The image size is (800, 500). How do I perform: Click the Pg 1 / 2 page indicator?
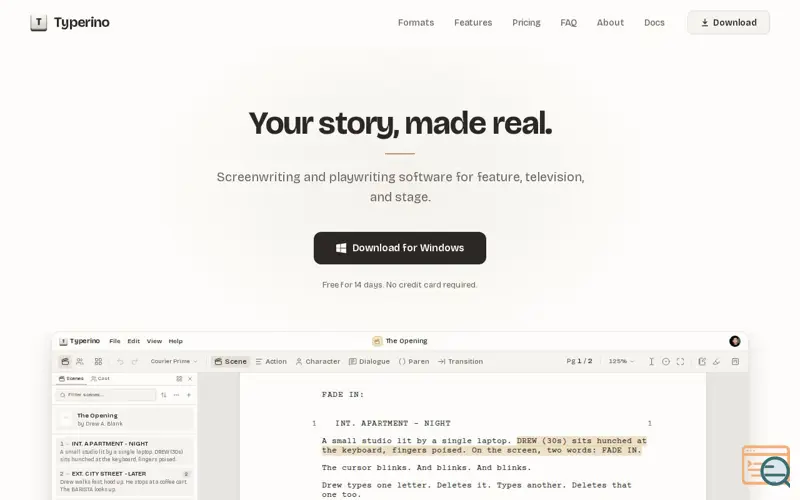tap(579, 361)
